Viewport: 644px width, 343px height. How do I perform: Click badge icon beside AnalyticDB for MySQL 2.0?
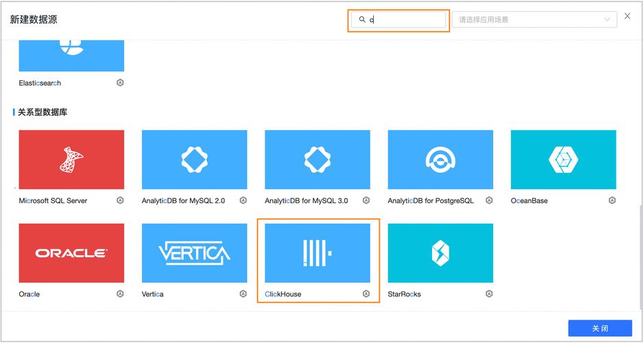pyautogui.click(x=243, y=200)
